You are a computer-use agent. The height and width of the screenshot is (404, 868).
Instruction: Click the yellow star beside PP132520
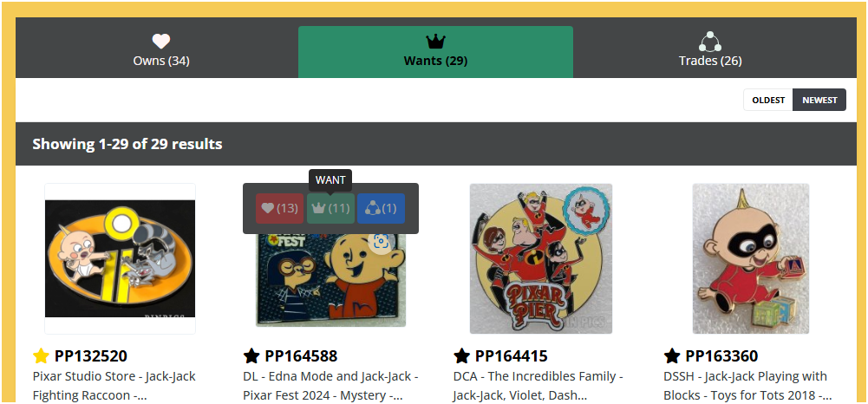click(41, 355)
